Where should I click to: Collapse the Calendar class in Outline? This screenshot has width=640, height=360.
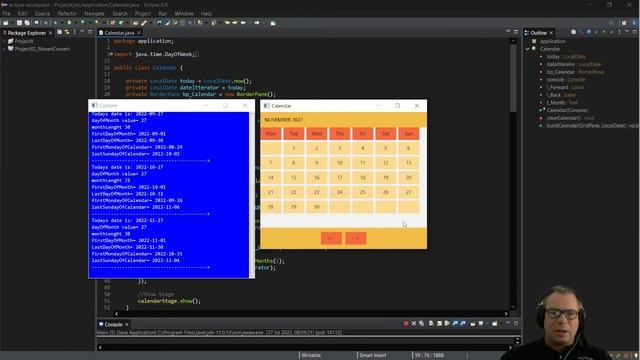pyautogui.click(x=527, y=49)
